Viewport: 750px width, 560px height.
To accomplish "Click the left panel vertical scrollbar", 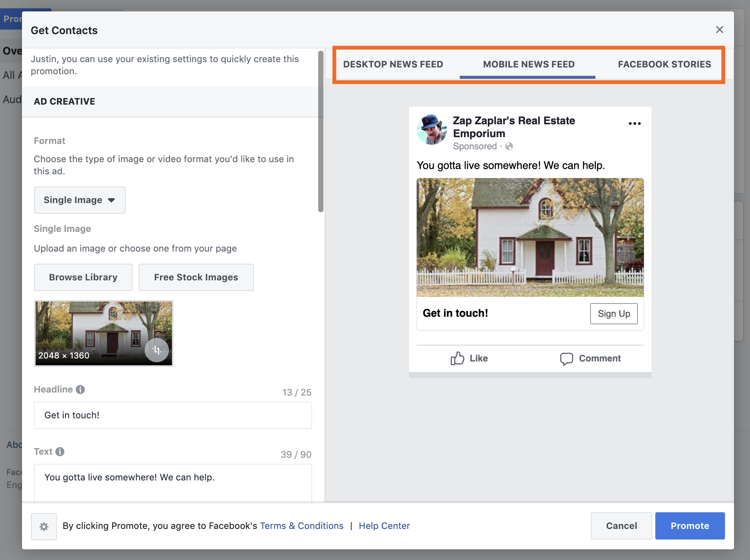I will tap(321, 131).
